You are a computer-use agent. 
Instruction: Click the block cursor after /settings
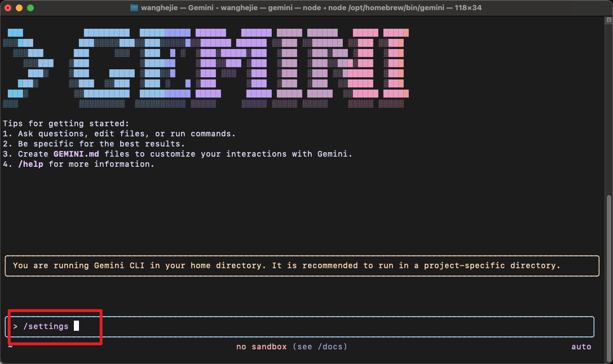(x=76, y=326)
